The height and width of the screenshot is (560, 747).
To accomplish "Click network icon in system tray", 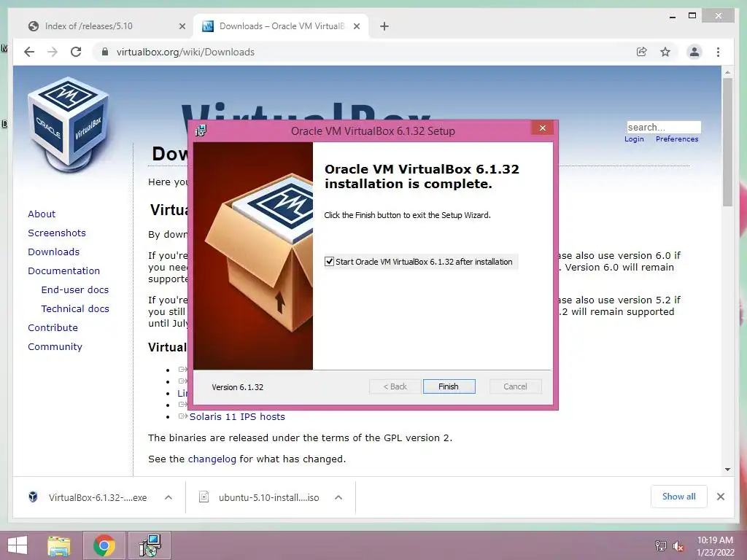I will tap(661, 545).
